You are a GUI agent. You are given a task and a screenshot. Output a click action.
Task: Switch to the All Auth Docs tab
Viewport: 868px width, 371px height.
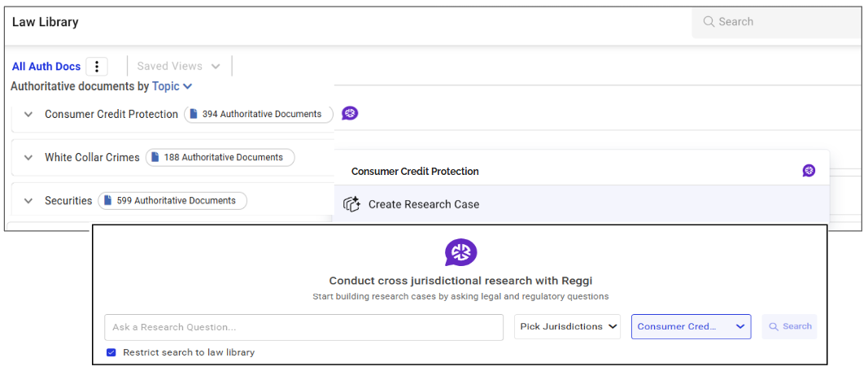point(46,67)
